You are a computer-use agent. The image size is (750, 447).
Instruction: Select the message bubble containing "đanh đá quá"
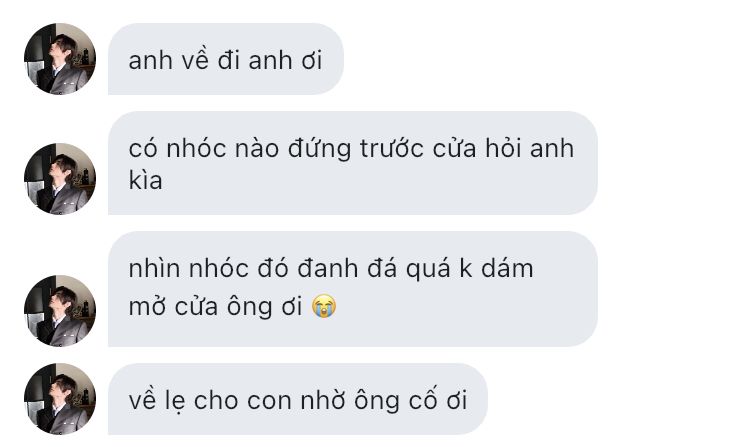point(353,289)
